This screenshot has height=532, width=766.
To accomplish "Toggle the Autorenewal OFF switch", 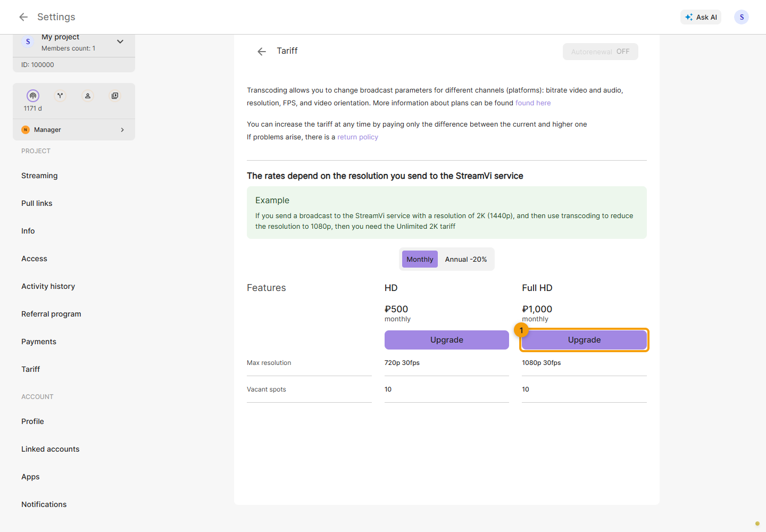I will point(601,52).
